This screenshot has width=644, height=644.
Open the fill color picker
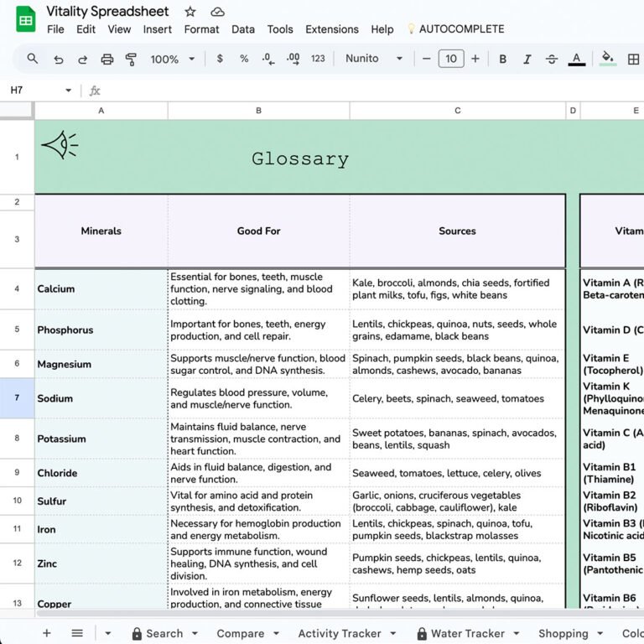(x=608, y=59)
